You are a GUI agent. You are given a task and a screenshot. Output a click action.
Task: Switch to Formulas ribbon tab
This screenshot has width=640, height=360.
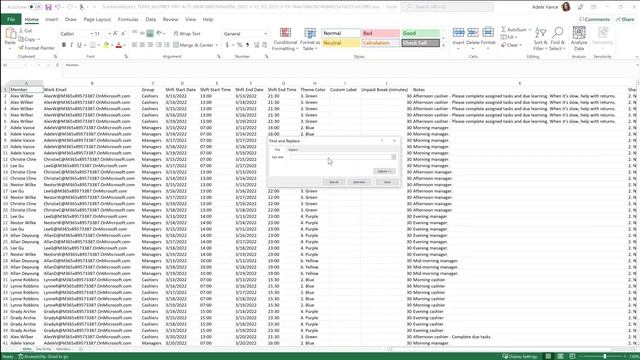click(x=128, y=19)
